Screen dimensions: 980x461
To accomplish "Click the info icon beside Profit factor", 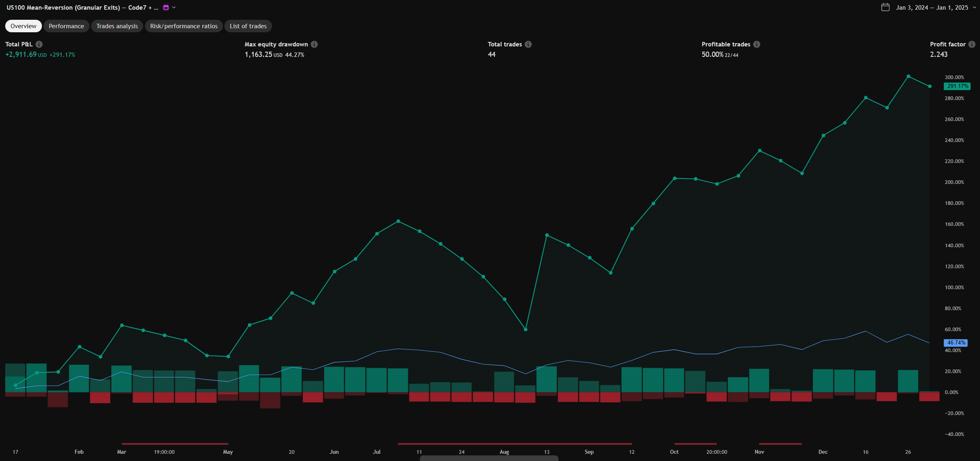I will tap(972, 44).
